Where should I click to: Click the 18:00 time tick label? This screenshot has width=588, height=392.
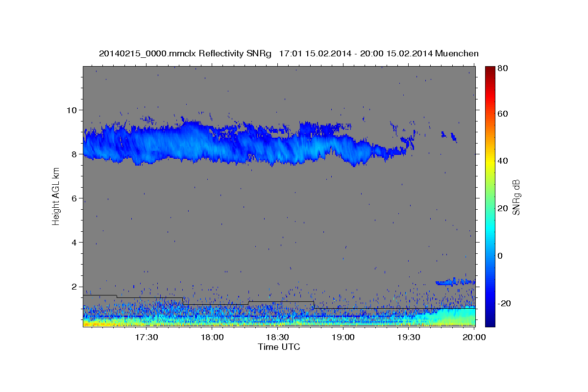point(212,337)
